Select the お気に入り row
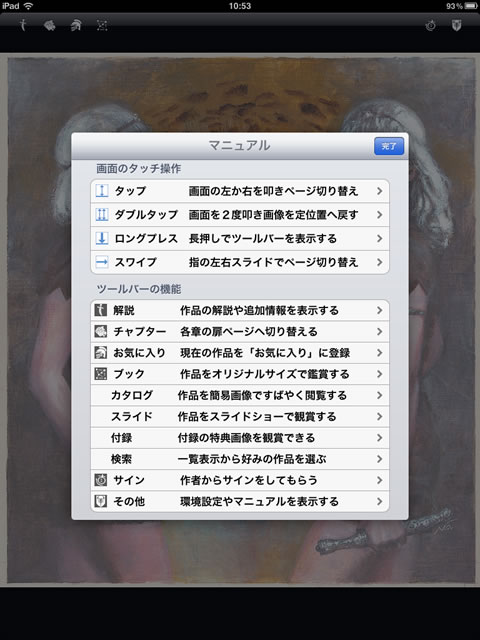480x640 pixels. coord(240,353)
